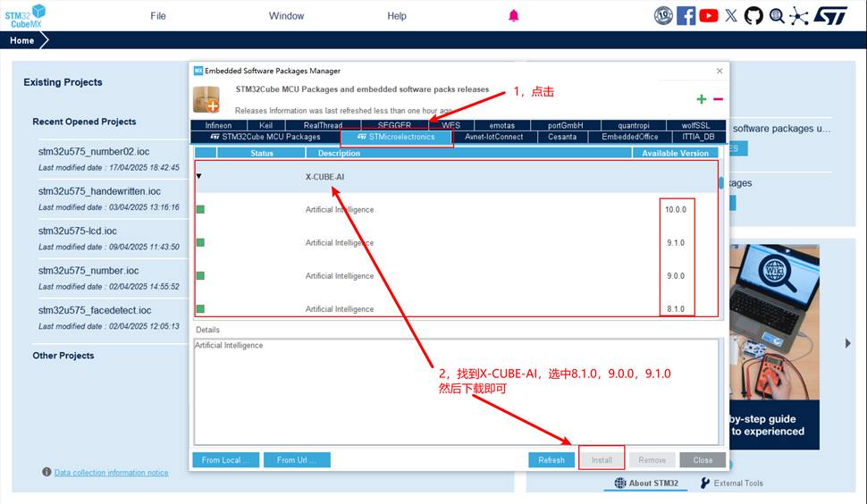Open the YouTube icon in header
Screen dimensions: 867x504
coord(708,15)
